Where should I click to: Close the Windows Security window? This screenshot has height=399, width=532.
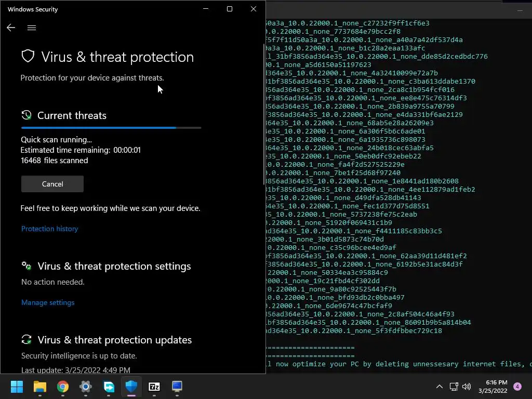click(x=254, y=9)
